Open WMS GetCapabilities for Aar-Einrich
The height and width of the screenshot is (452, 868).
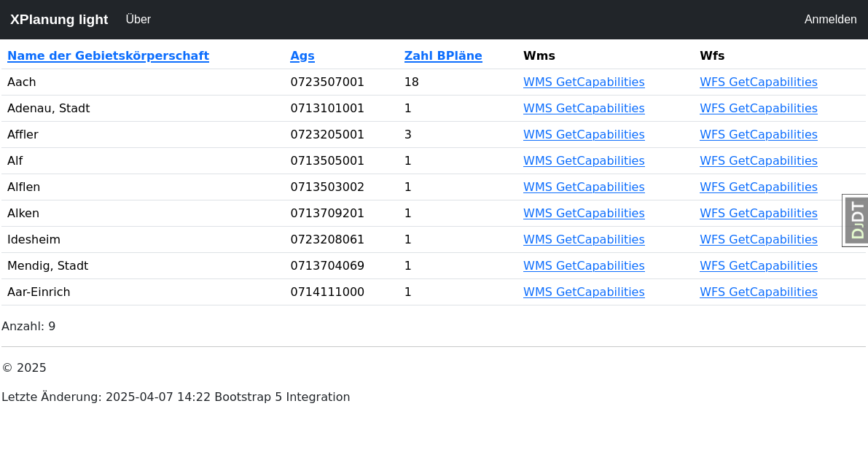584,292
